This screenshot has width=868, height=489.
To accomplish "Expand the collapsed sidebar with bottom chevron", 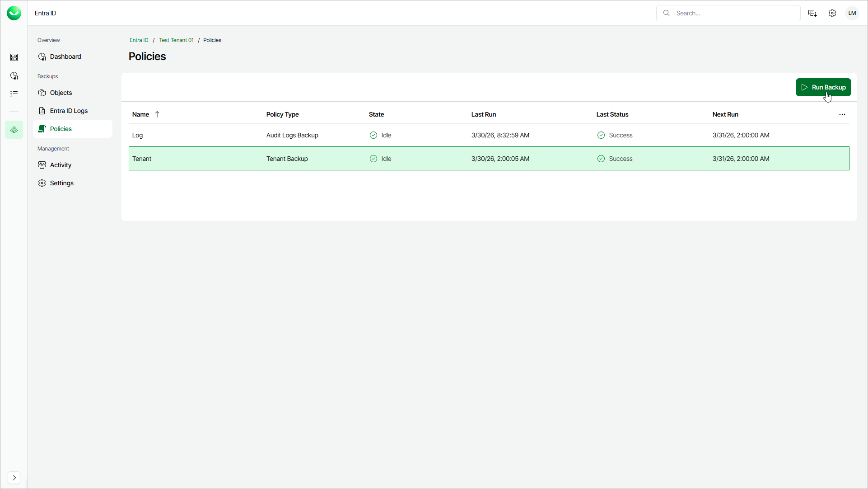I will pos(14,478).
